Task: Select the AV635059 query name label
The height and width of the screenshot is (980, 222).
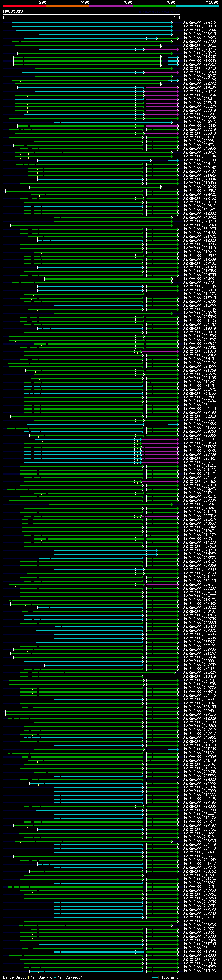Action: click(13, 11)
